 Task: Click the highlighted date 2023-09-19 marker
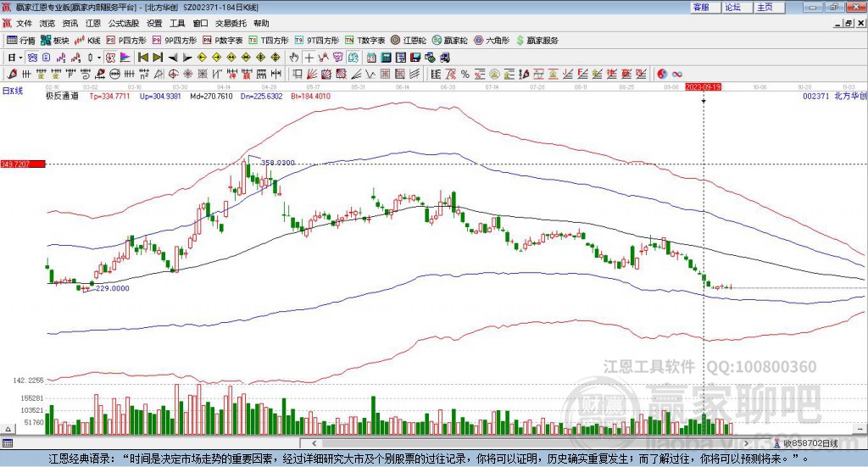pos(703,87)
